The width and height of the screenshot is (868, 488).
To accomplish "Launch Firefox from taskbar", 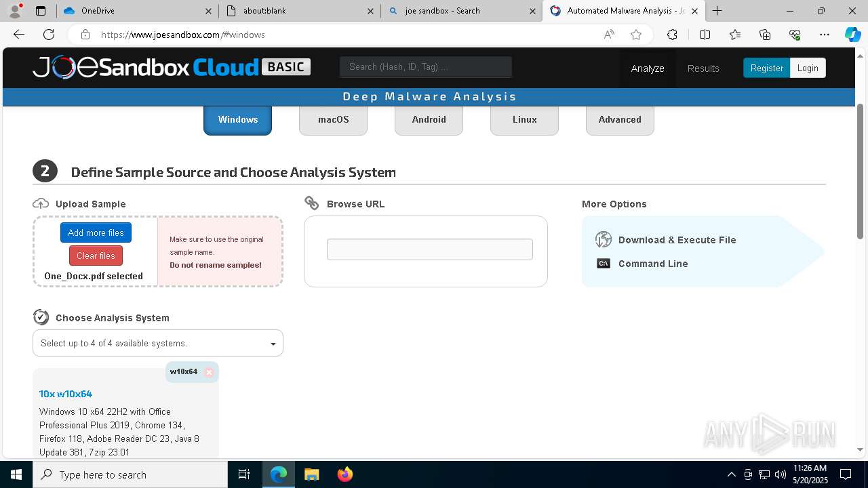I will (x=344, y=474).
